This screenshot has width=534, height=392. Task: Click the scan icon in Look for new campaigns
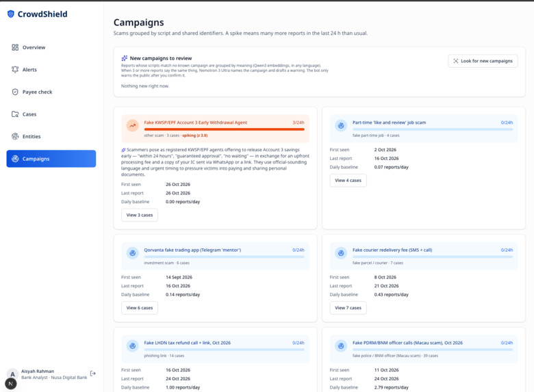[456, 61]
